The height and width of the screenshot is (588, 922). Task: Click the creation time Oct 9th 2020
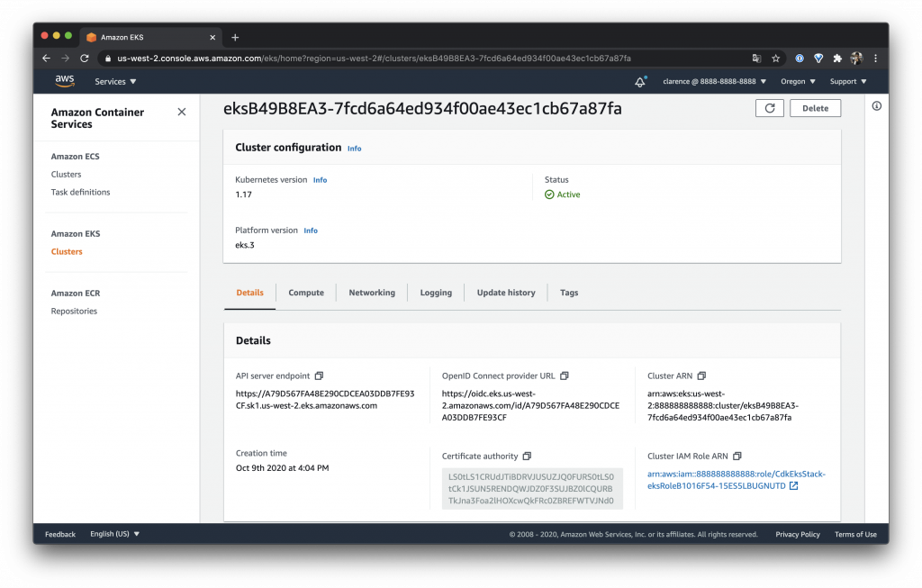pyautogui.click(x=282, y=467)
